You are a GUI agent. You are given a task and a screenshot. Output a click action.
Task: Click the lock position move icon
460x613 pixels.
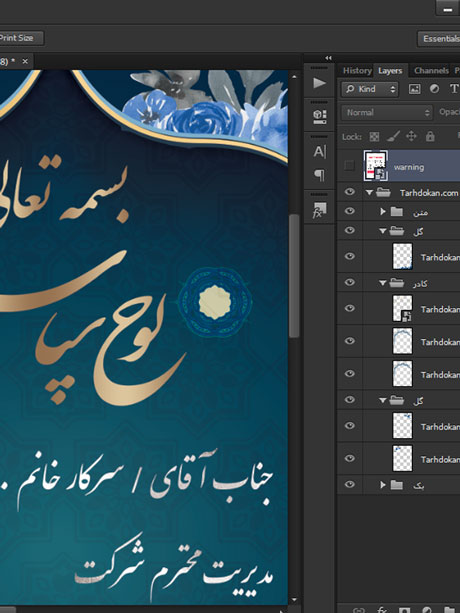click(411, 136)
